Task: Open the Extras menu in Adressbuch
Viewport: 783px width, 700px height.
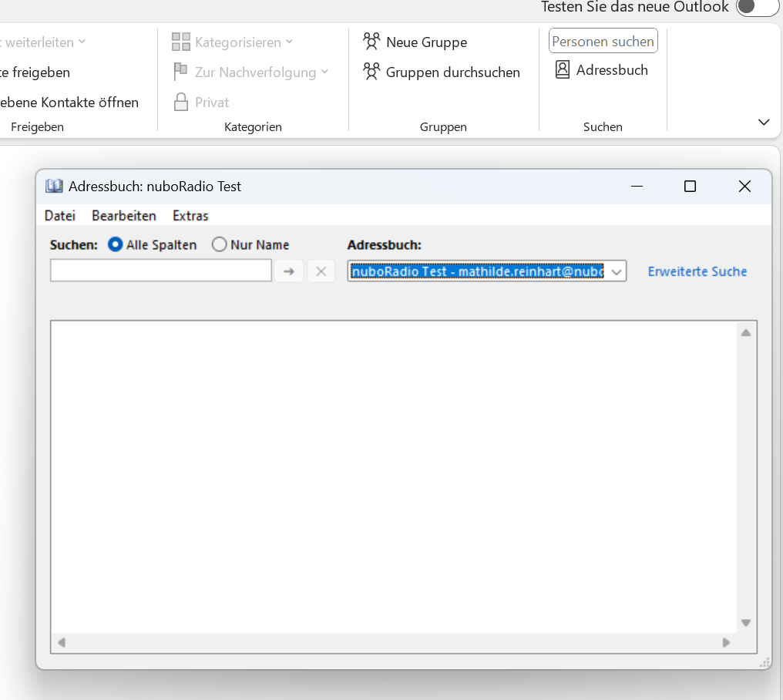Action: pyautogui.click(x=190, y=216)
